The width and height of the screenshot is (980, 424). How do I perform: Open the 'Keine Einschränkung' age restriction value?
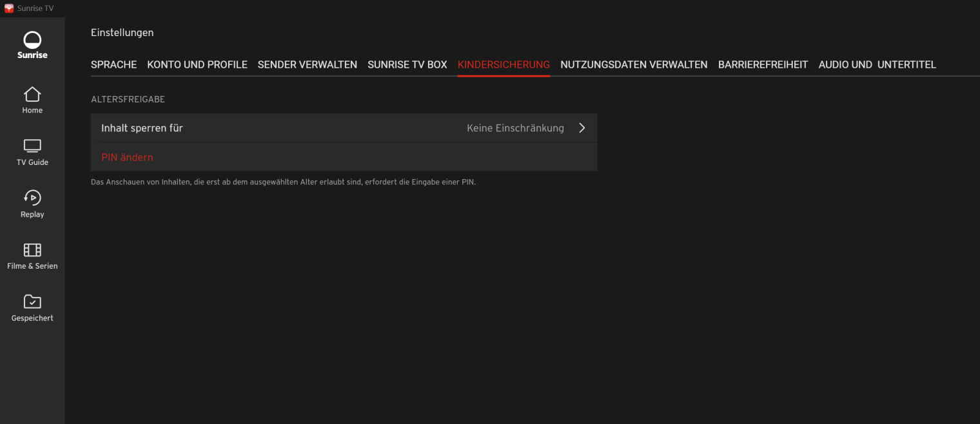point(515,128)
